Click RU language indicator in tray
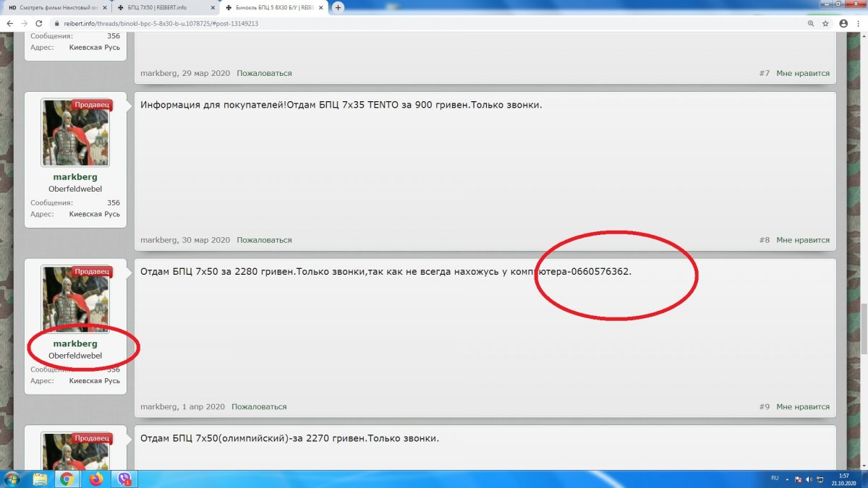The width and height of the screenshot is (868, 488). (775, 479)
